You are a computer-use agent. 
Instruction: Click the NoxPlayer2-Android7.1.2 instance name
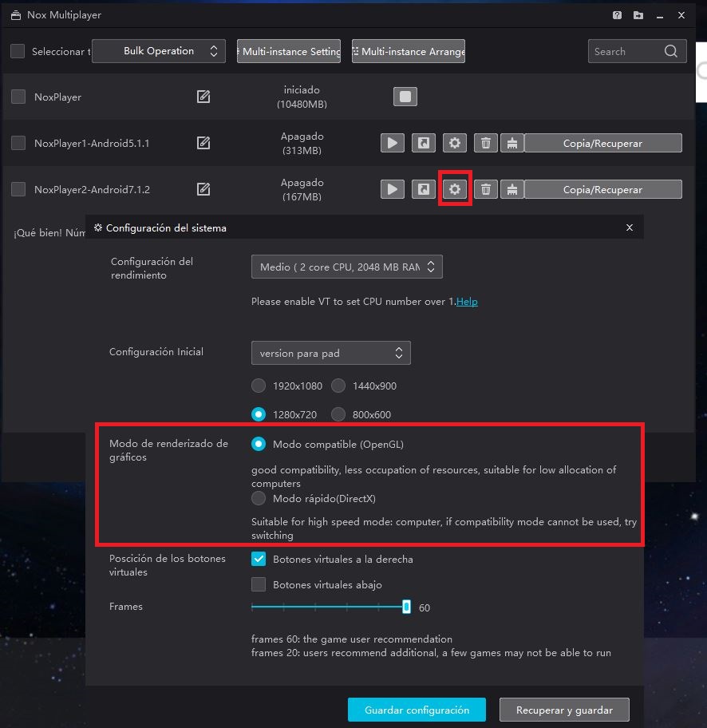pos(92,189)
